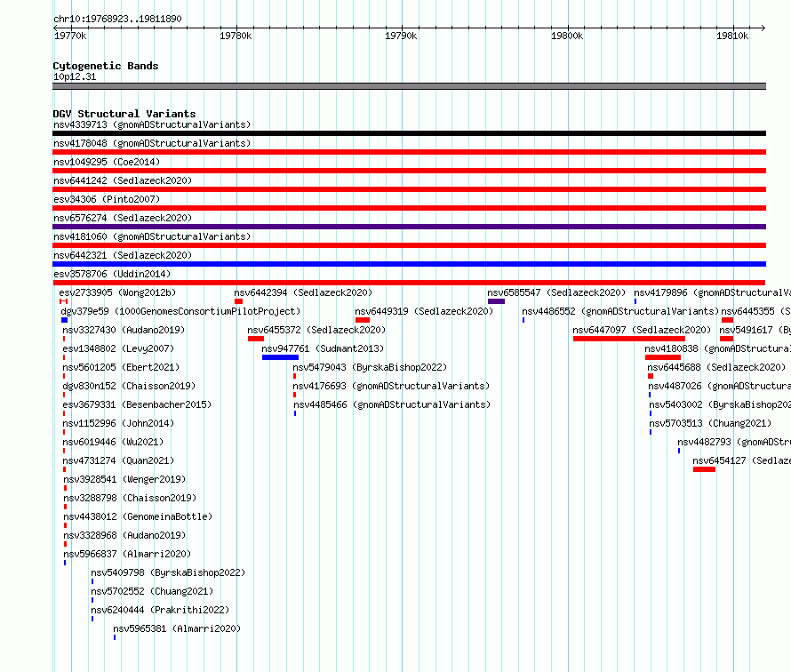Click the 10p12.31 cytogenetic band bar
The image size is (791, 672).
coord(409,86)
